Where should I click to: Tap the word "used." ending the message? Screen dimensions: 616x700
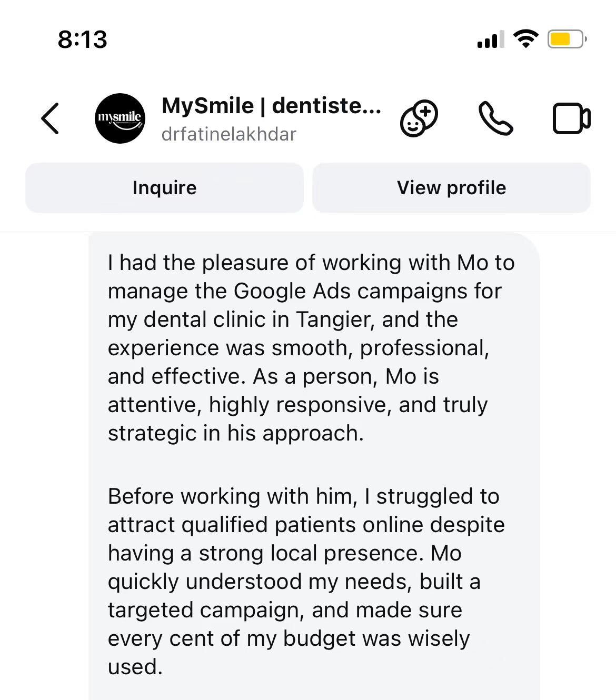(x=135, y=667)
